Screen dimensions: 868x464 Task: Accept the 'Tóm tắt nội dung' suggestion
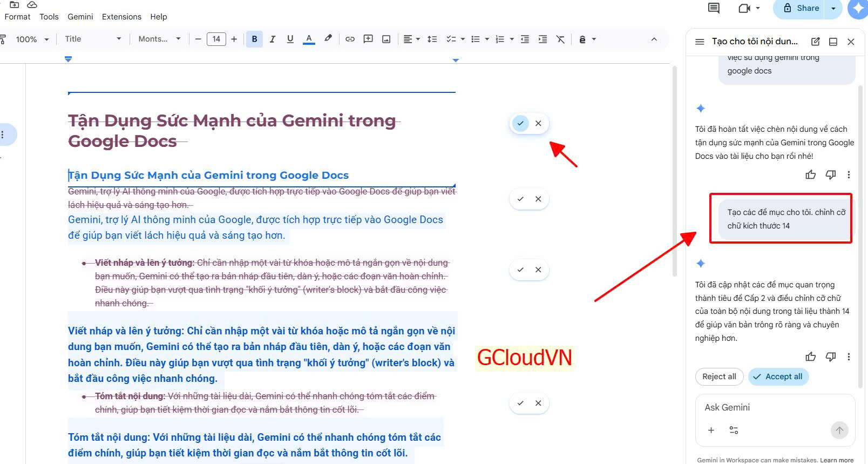[520, 403]
